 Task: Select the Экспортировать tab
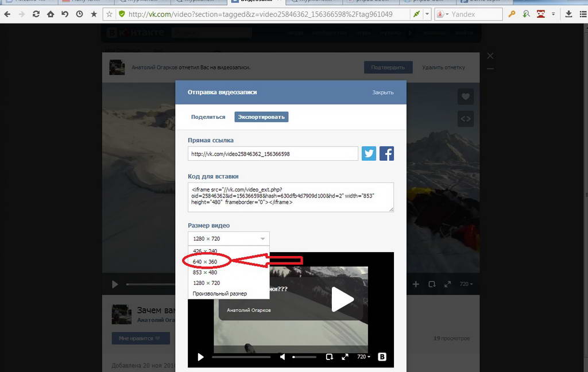point(261,117)
